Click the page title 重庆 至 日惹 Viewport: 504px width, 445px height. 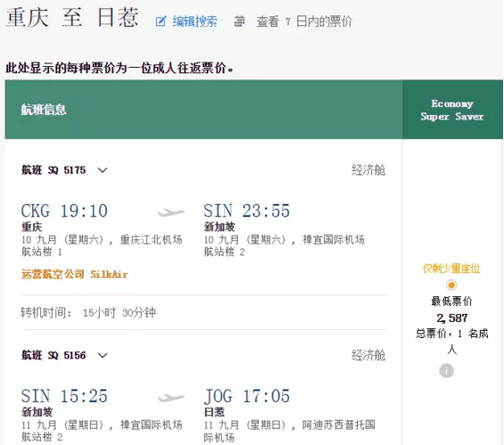[72, 17]
